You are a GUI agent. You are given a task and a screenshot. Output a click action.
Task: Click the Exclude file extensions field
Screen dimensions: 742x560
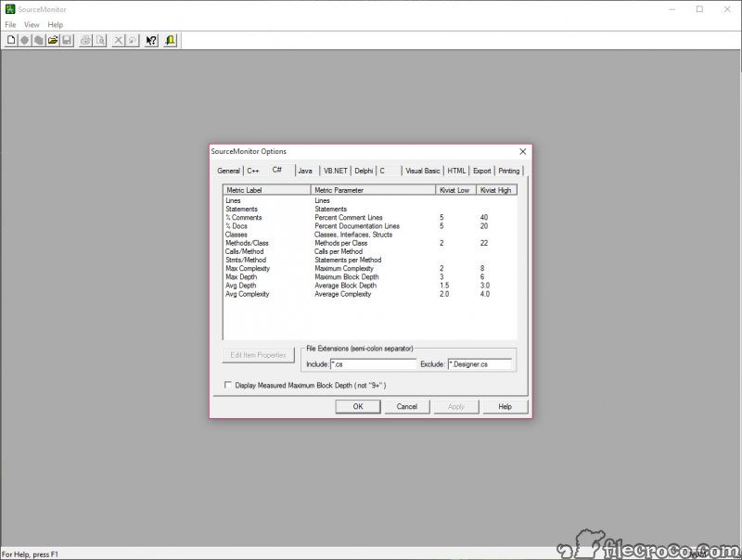[x=480, y=364]
